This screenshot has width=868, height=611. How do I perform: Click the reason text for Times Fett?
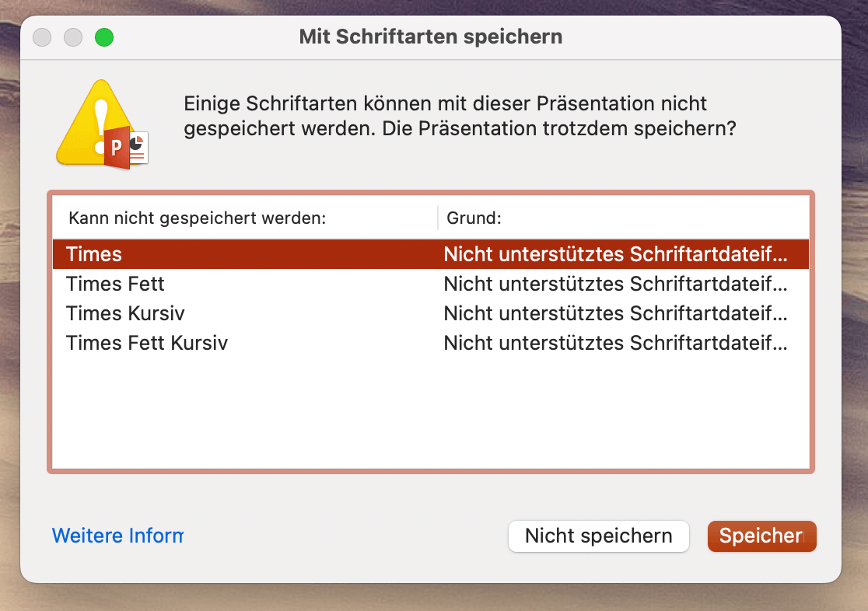click(x=615, y=284)
